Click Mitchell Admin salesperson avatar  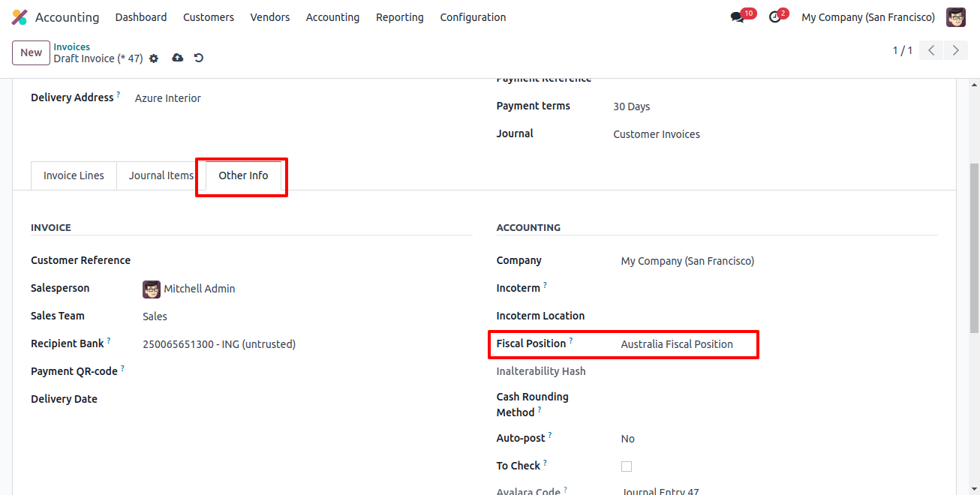(152, 289)
